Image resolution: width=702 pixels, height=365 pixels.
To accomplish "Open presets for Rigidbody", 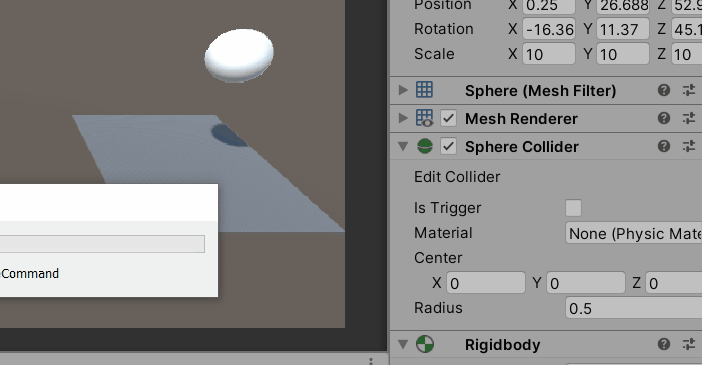I will click(689, 344).
